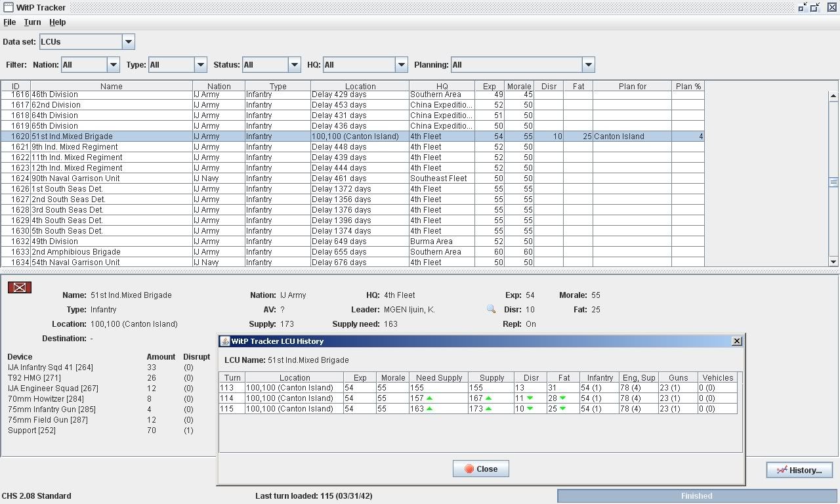Select the 11th Ind. Mixed Regiment row
Viewport: 840px width, 504px height.
point(352,157)
